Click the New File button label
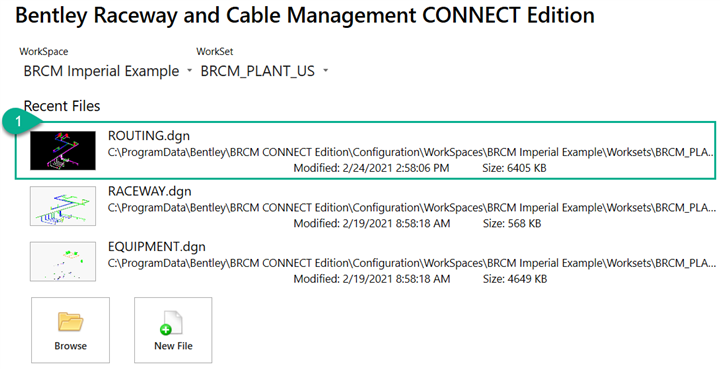Image resolution: width=720 pixels, height=369 pixels. click(173, 346)
